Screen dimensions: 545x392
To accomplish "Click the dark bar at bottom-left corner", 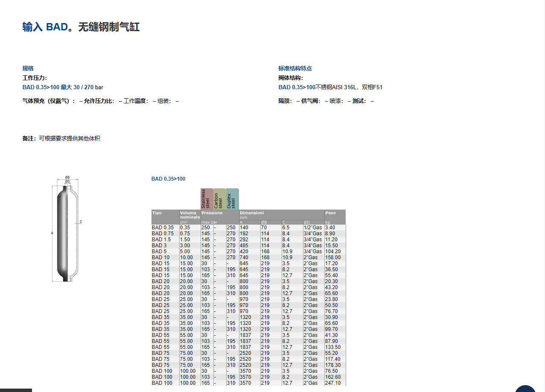I will tap(16, 390).
